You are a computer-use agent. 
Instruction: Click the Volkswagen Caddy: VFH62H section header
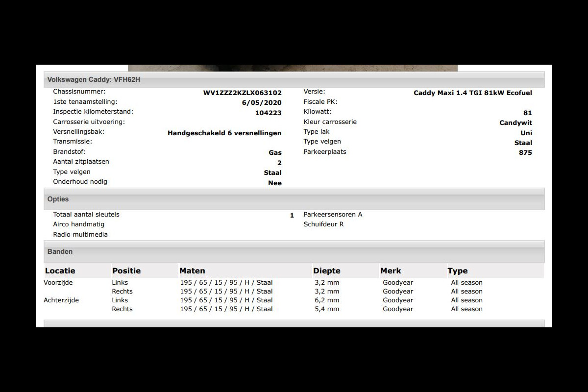click(94, 79)
